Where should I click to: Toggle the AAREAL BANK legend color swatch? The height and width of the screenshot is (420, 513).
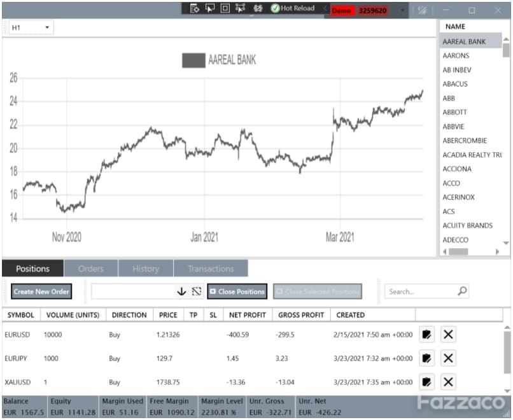[193, 60]
